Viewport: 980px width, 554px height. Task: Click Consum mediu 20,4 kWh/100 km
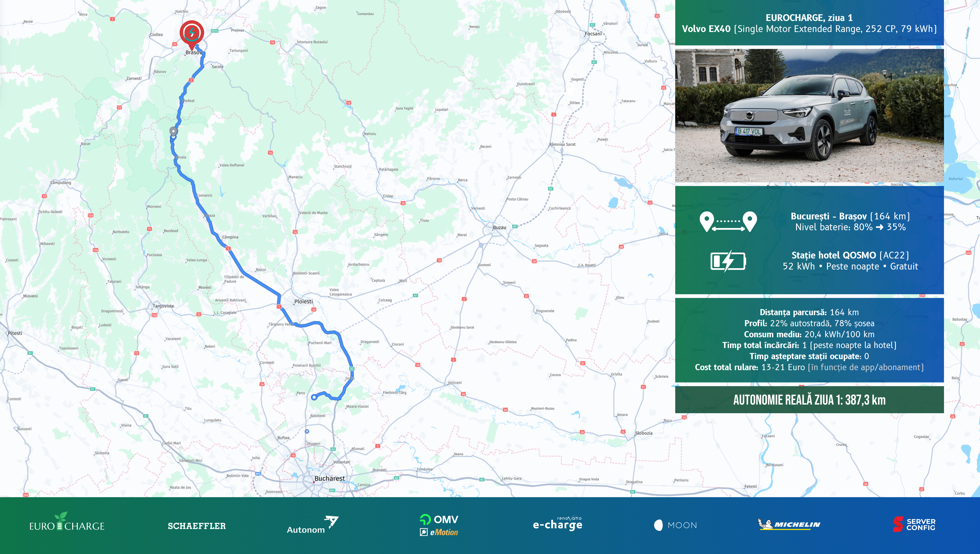(809, 334)
